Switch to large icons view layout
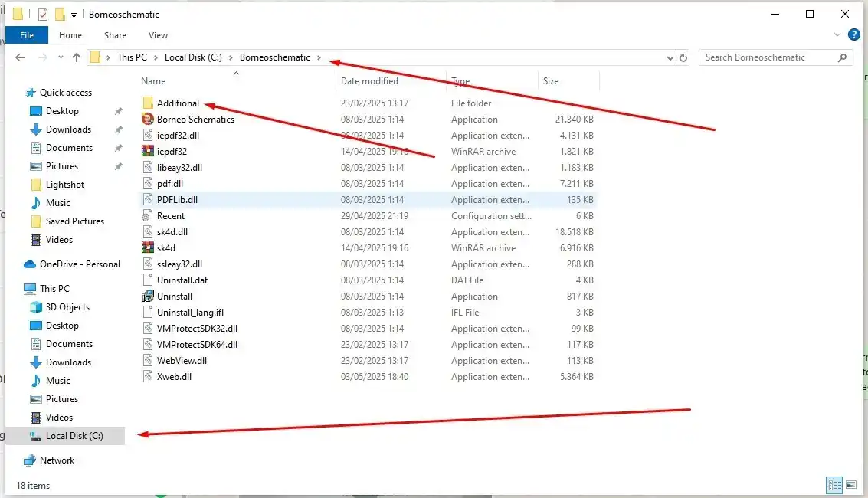The width and height of the screenshot is (868, 498). click(851, 485)
